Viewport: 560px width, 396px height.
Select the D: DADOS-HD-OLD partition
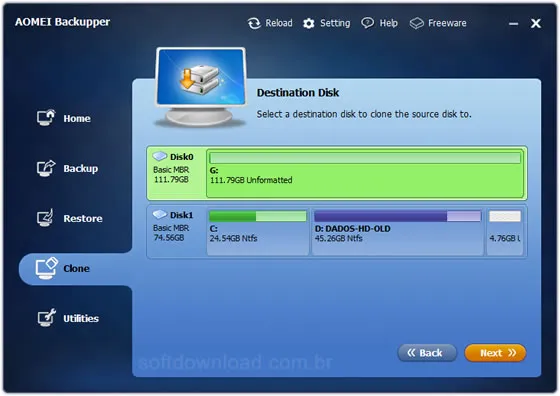click(398, 232)
